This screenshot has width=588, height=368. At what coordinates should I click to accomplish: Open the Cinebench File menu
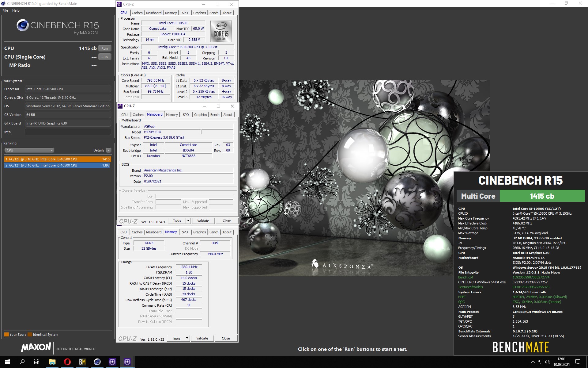coord(5,10)
